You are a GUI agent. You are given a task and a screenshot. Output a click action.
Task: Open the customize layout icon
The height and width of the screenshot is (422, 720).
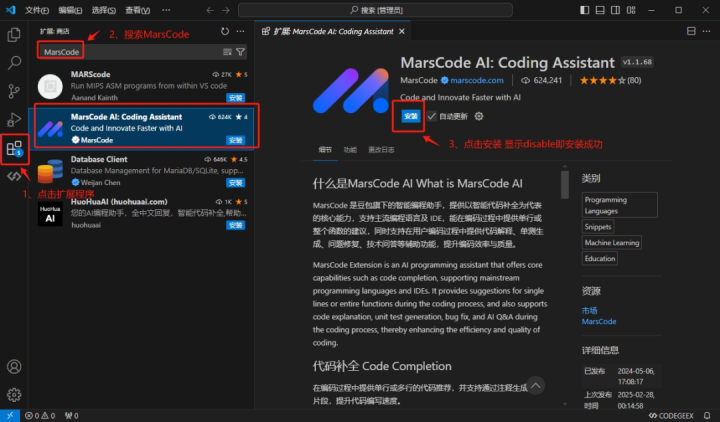[x=631, y=10]
